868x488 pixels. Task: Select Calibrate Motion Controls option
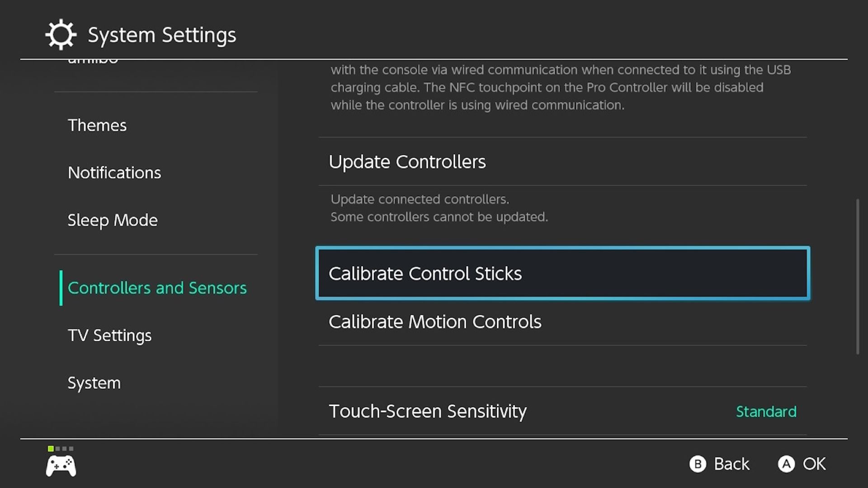pos(434,322)
